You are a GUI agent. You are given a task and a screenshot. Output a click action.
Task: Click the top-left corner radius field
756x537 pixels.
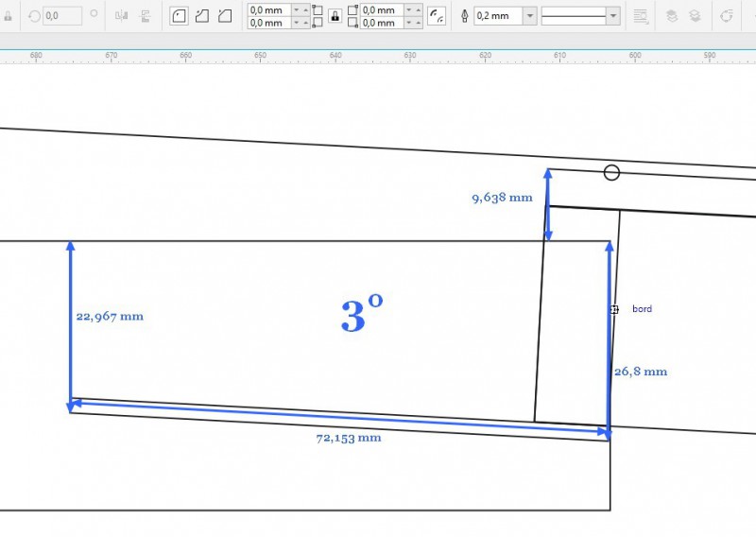coord(268,9)
